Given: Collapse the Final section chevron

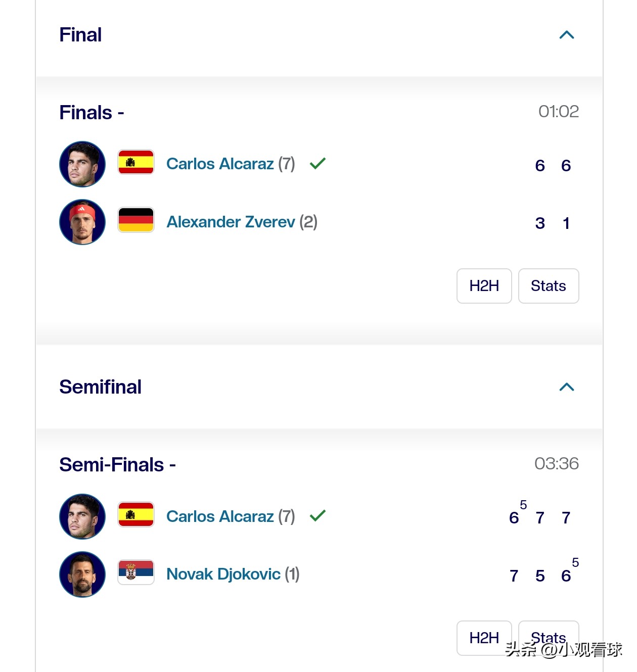Looking at the screenshot, I should click(567, 35).
